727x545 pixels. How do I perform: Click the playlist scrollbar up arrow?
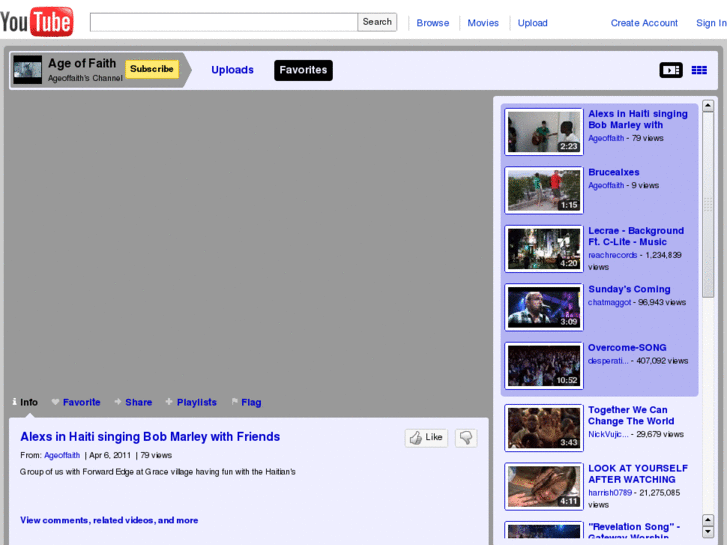coord(708,106)
